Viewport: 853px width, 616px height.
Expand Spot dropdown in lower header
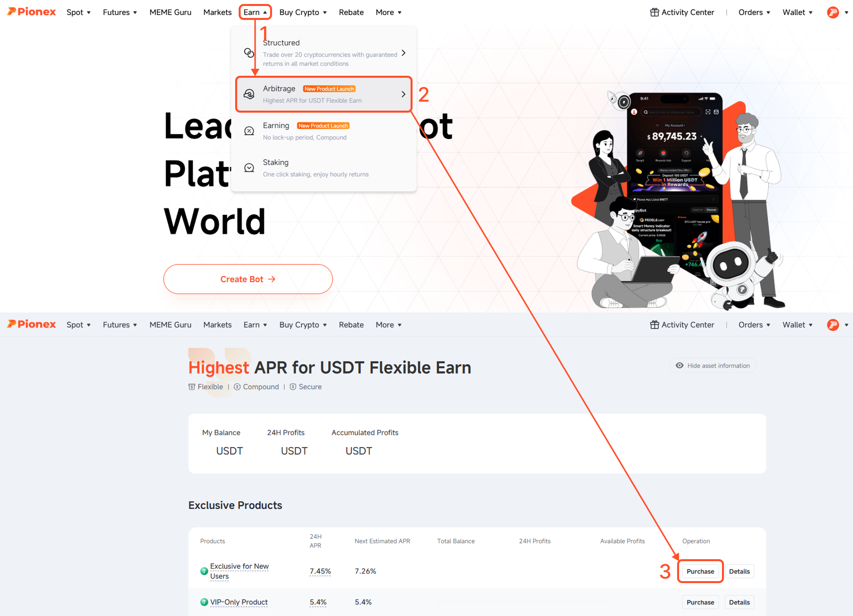pyautogui.click(x=79, y=324)
